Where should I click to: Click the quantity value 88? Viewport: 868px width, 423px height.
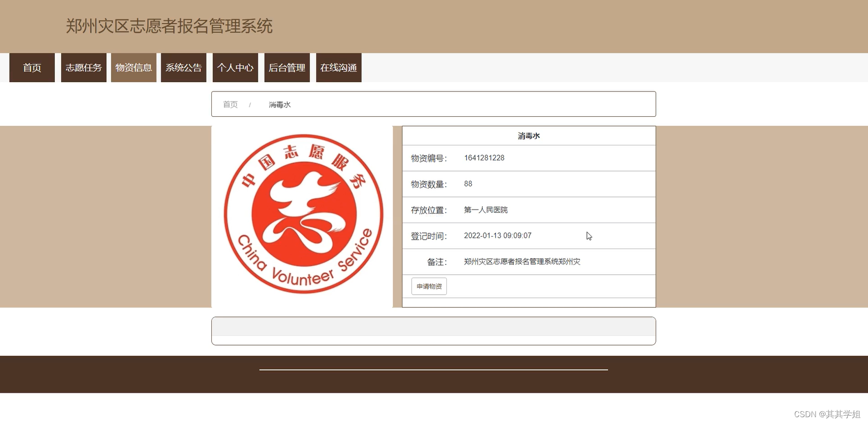click(468, 184)
